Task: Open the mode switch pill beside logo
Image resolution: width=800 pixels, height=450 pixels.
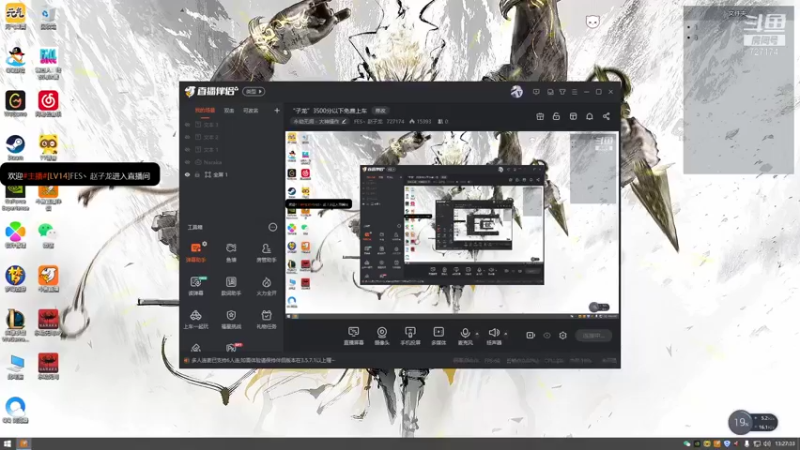Action: tap(254, 91)
